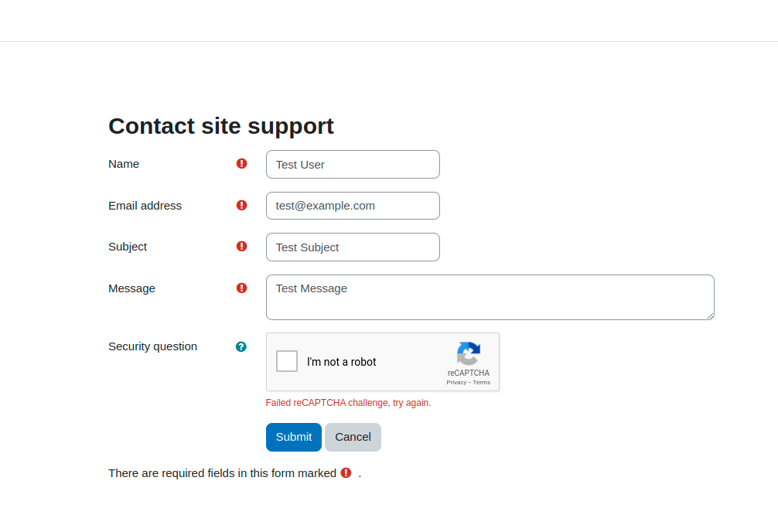Click the required-field icon beside Name
The height and width of the screenshot is (532, 778).
pos(241,164)
